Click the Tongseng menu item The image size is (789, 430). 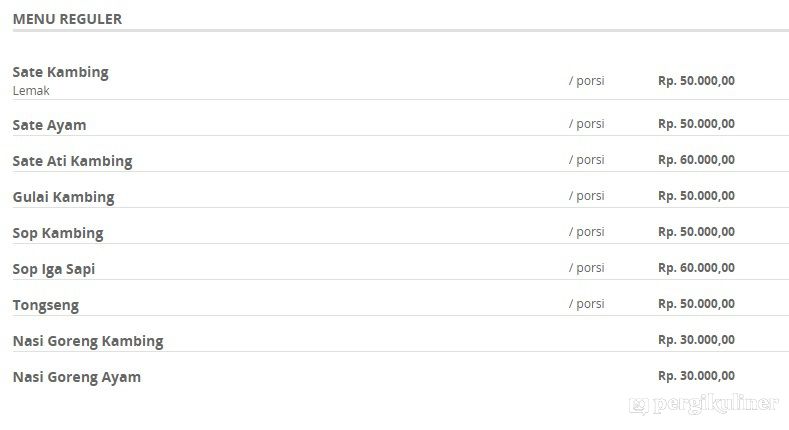click(x=46, y=305)
